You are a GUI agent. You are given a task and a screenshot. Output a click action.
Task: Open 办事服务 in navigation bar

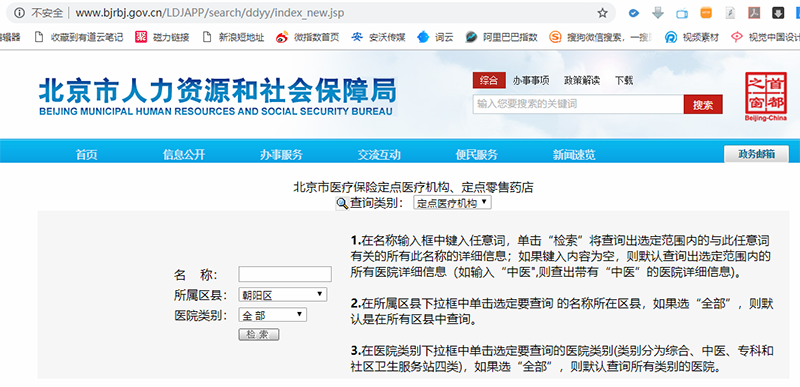click(x=281, y=154)
